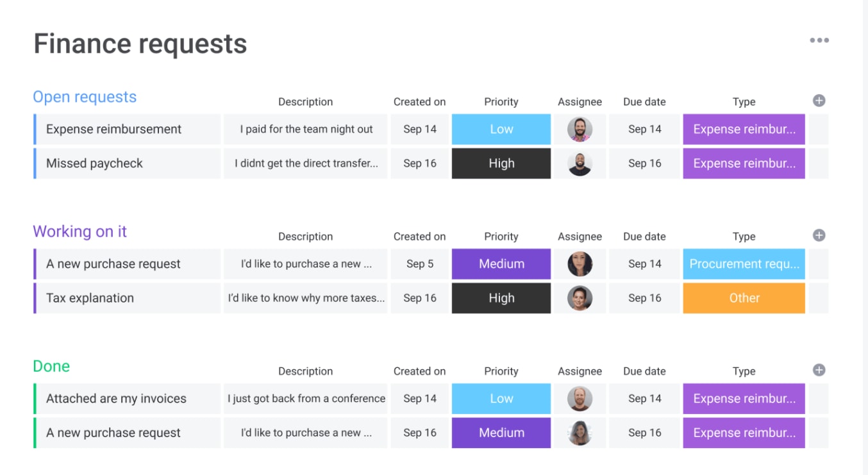Collapse the Done group title

pyautogui.click(x=51, y=366)
